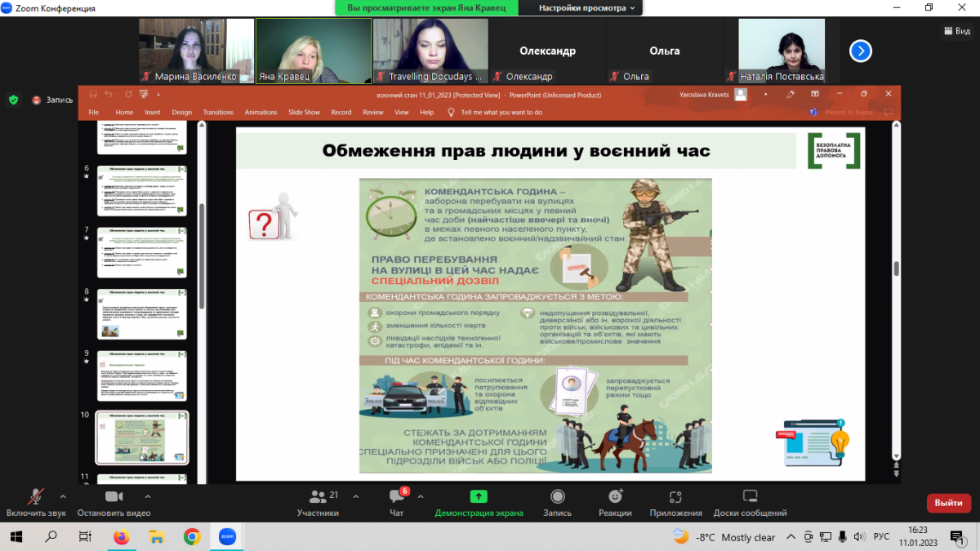
Task: Open the Whiteboards icon
Action: point(750,497)
